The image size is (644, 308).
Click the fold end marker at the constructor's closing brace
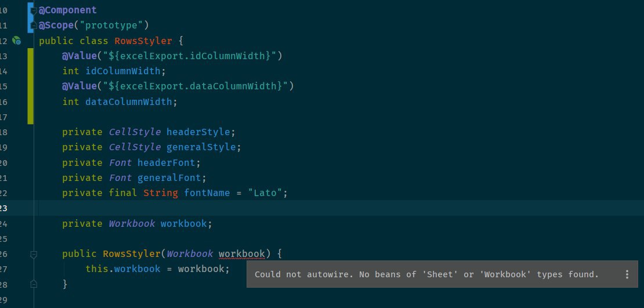[x=34, y=284]
